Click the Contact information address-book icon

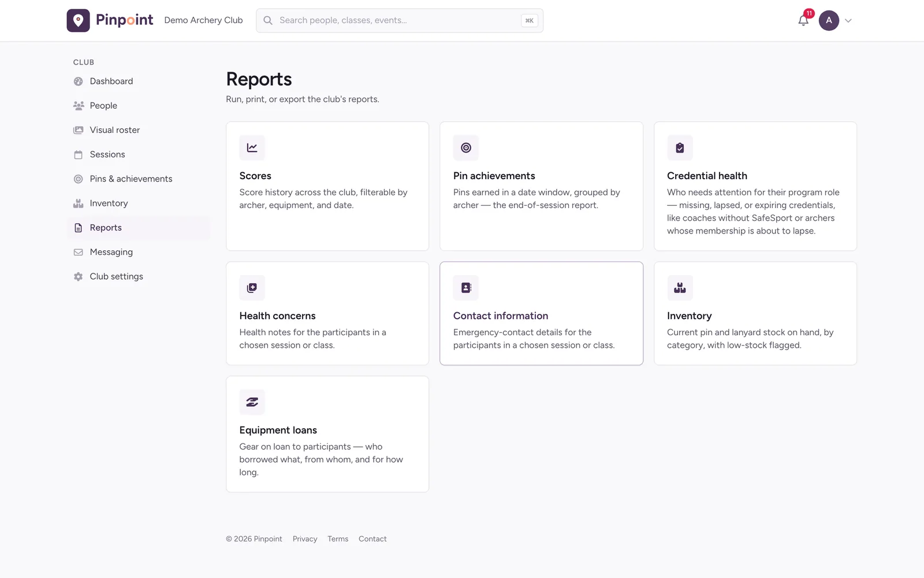tap(466, 288)
